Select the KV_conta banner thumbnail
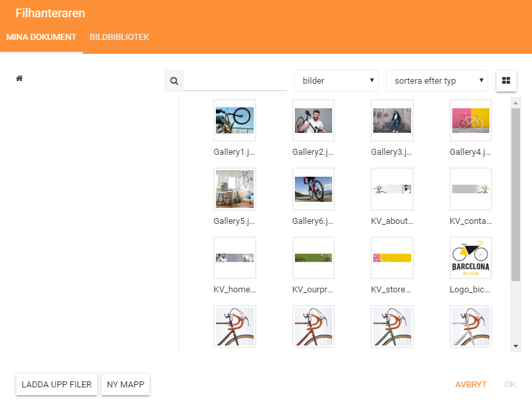 (x=471, y=189)
